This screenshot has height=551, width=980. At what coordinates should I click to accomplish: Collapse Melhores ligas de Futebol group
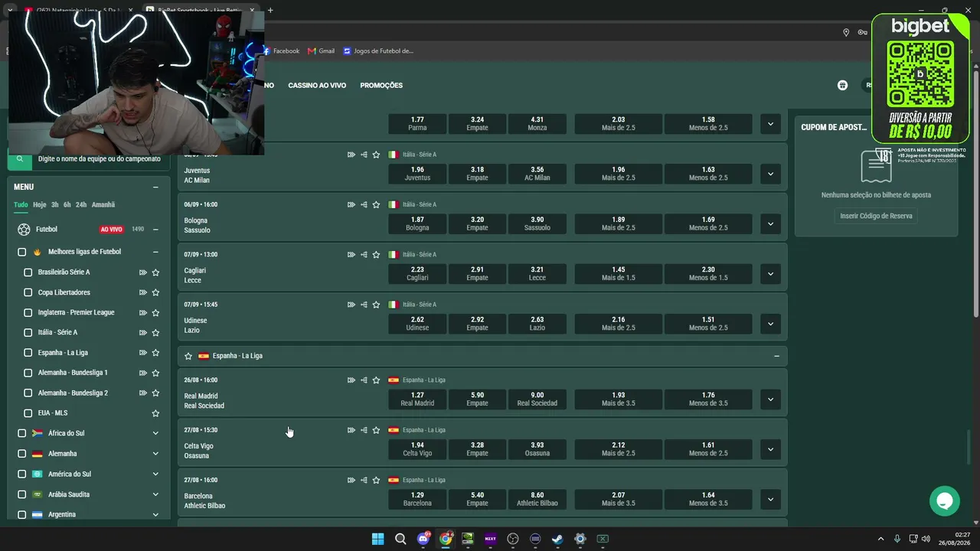(155, 252)
